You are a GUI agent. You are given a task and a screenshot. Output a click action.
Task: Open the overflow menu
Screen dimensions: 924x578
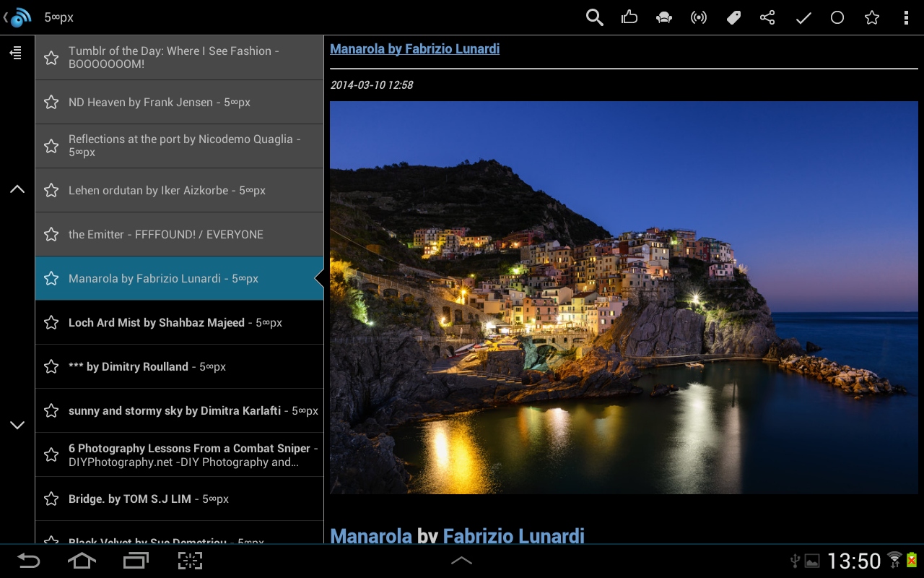(906, 17)
